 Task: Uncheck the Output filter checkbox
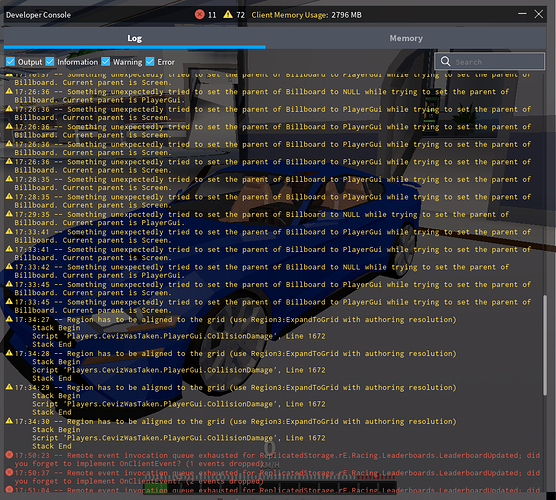click(x=10, y=62)
